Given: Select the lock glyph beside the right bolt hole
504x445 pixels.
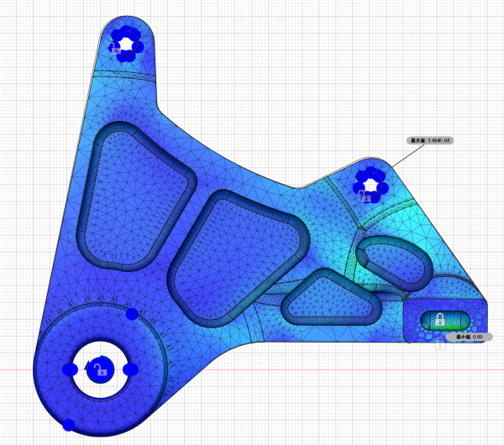Looking at the screenshot, I should [x=363, y=197].
